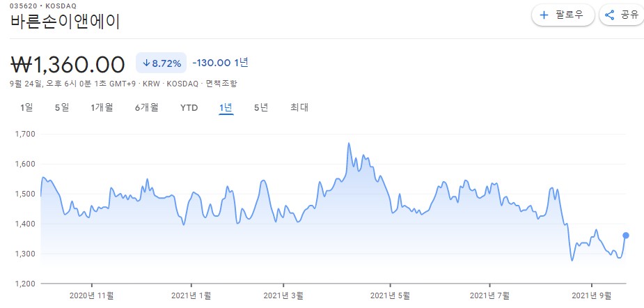Select the 1일 range tab
644x308 pixels.
[26, 108]
